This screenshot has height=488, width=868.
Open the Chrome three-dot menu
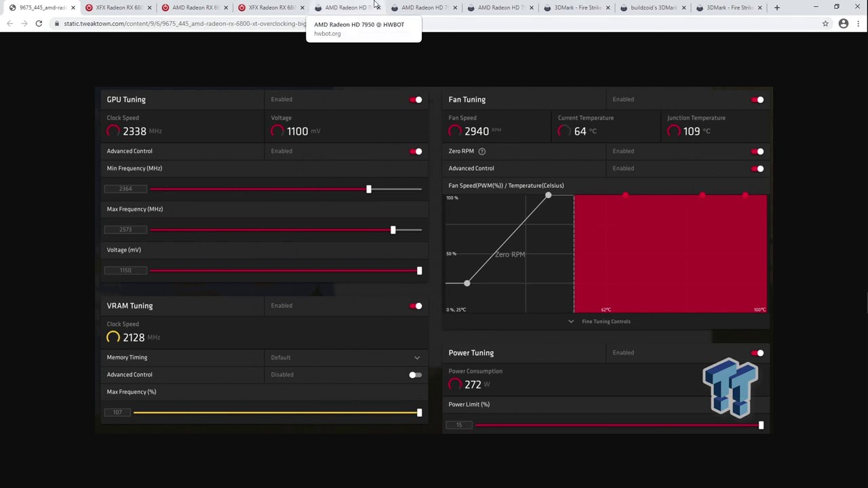click(859, 24)
